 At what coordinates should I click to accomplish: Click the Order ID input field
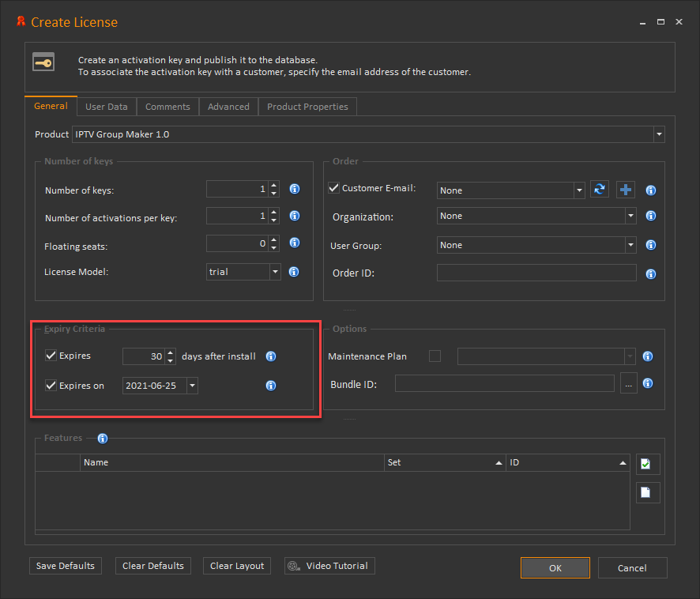coord(536,273)
